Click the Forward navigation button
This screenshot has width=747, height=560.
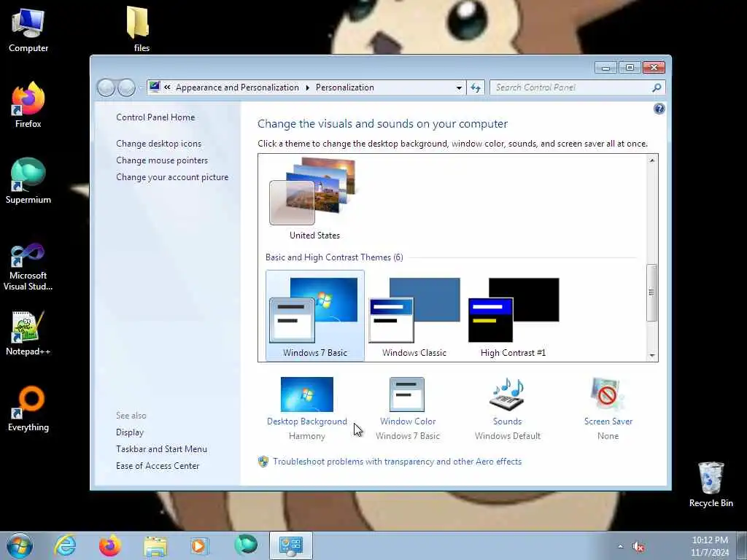coord(127,87)
